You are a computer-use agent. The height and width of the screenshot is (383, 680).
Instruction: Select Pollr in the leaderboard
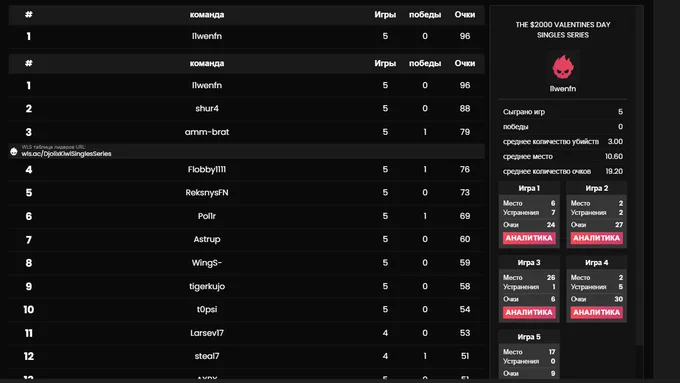click(207, 216)
